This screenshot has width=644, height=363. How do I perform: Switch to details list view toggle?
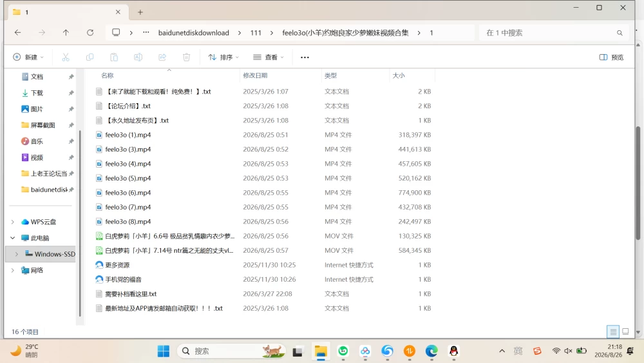click(x=613, y=331)
